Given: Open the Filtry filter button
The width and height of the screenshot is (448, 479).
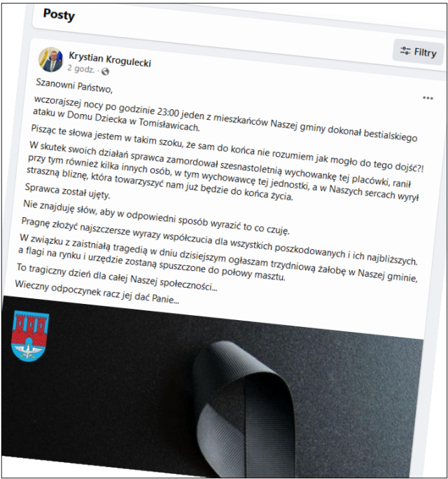Looking at the screenshot, I should [x=418, y=52].
